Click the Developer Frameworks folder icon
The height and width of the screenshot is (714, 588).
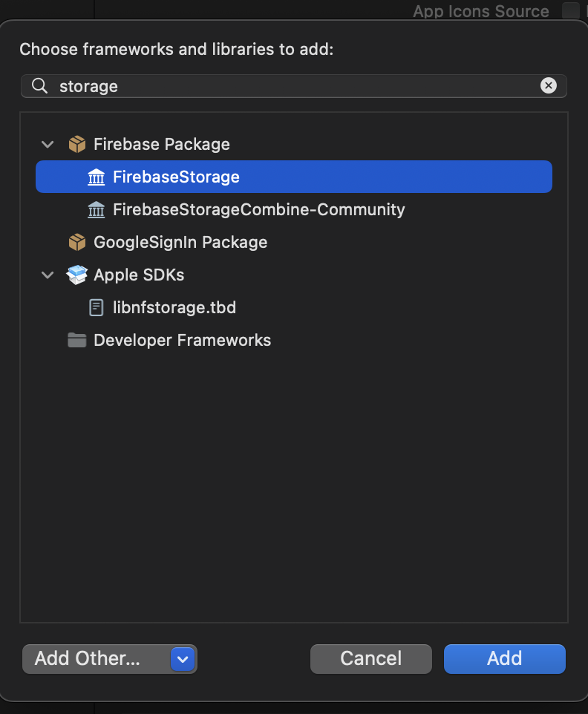76,340
